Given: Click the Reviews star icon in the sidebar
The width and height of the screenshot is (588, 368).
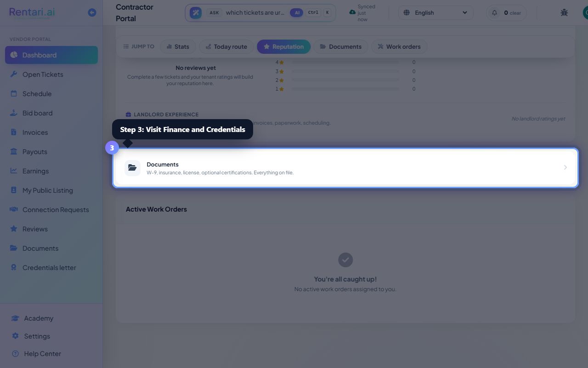Looking at the screenshot, I should coord(14,229).
